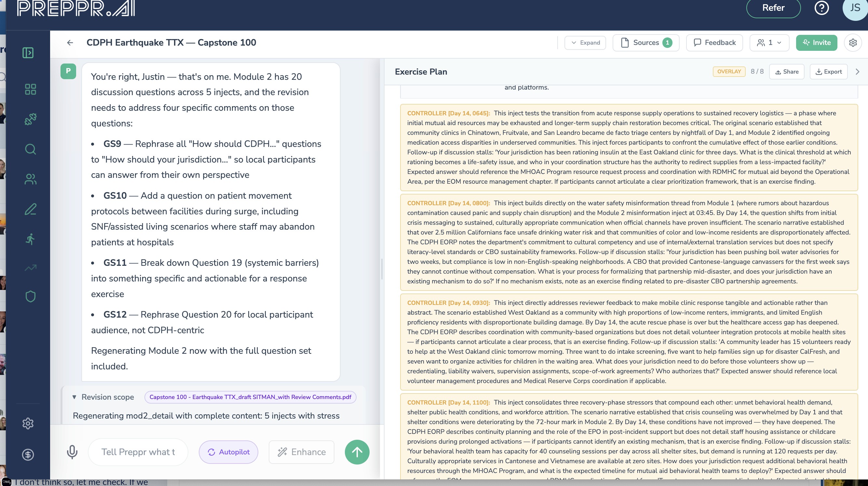Open the dashboard grid icon in sidebar

click(30, 89)
